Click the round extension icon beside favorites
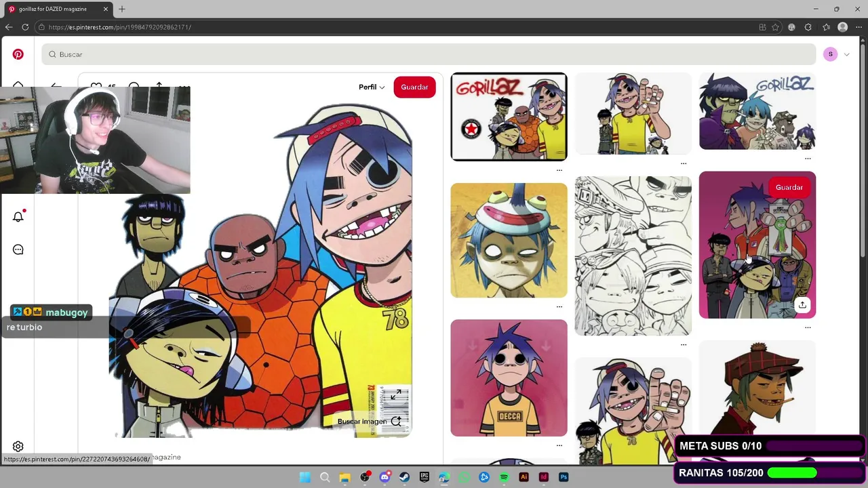The height and width of the screenshot is (488, 868). pyautogui.click(x=791, y=27)
